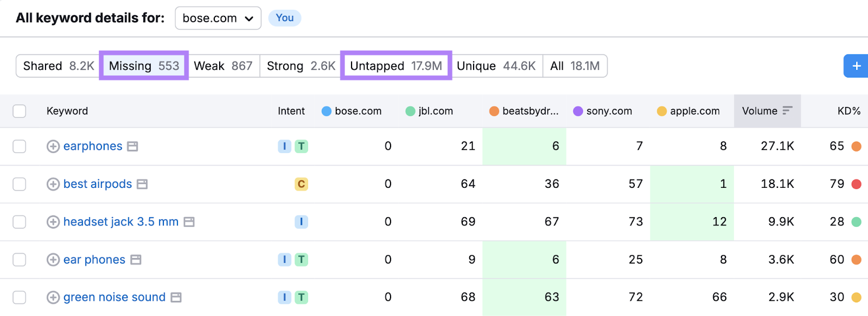Viewport: 868px width, 316px height.
Task: Open the headset jack 3.5 mm keyword link
Action: click(120, 222)
